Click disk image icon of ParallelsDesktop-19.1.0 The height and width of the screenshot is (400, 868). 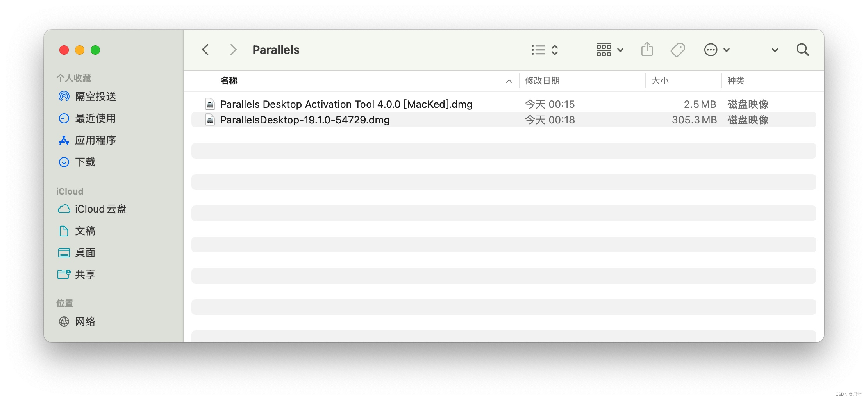(x=210, y=120)
